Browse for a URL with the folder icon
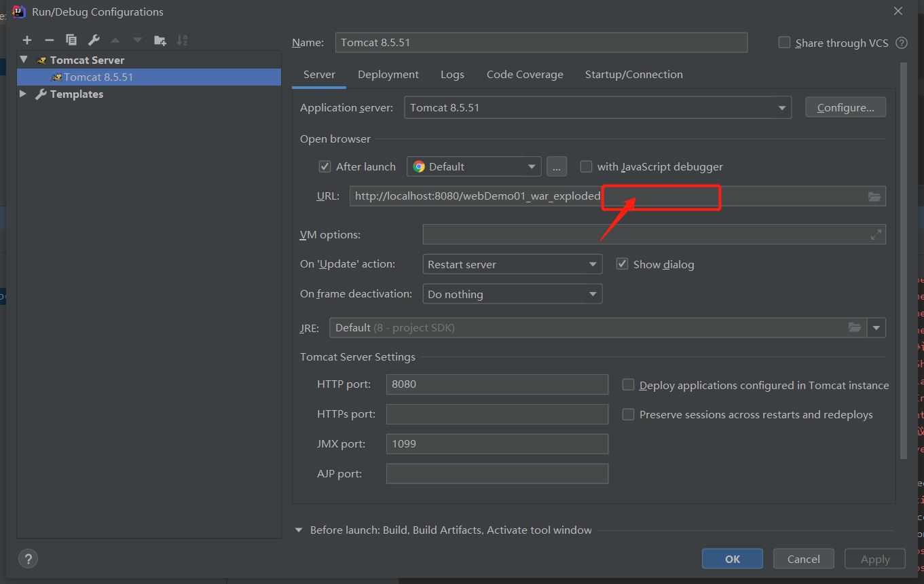Screen dimensions: 924x584 pos(873,196)
